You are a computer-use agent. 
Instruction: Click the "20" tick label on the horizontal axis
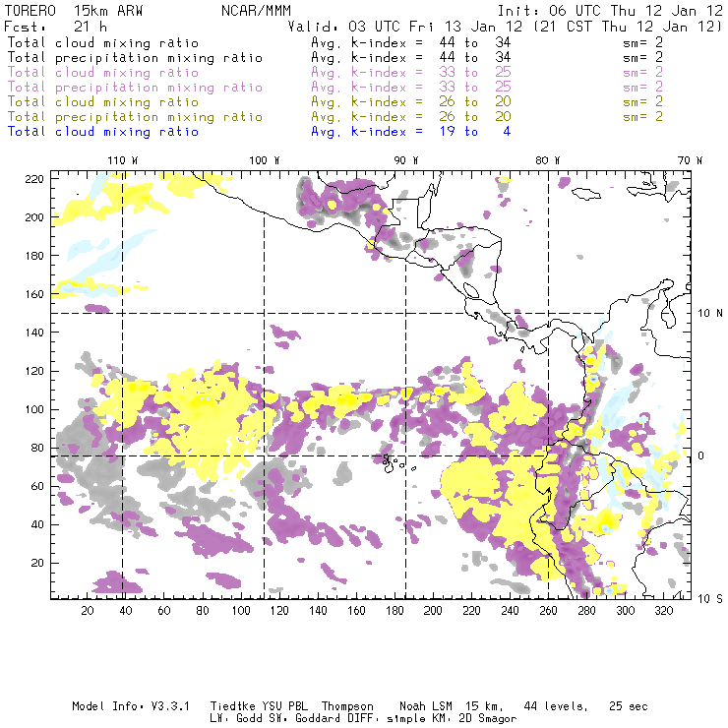coord(88,611)
